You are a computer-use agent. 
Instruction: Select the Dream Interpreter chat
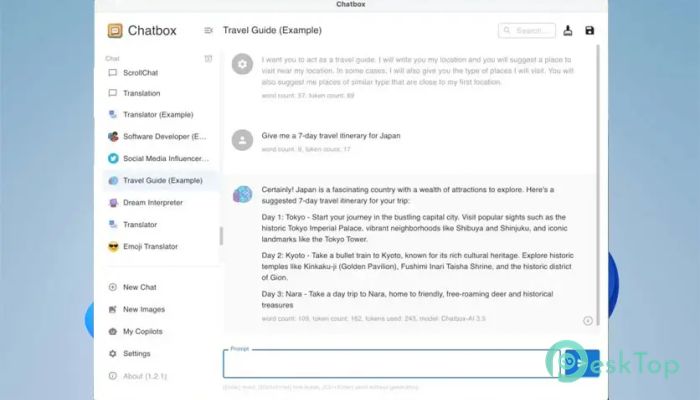pos(161,203)
